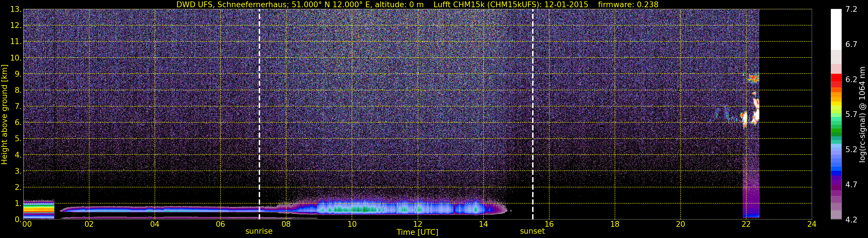This screenshot has height=238, width=868.
Task: Click the height axis tick label "9."
Action: click(x=18, y=74)
